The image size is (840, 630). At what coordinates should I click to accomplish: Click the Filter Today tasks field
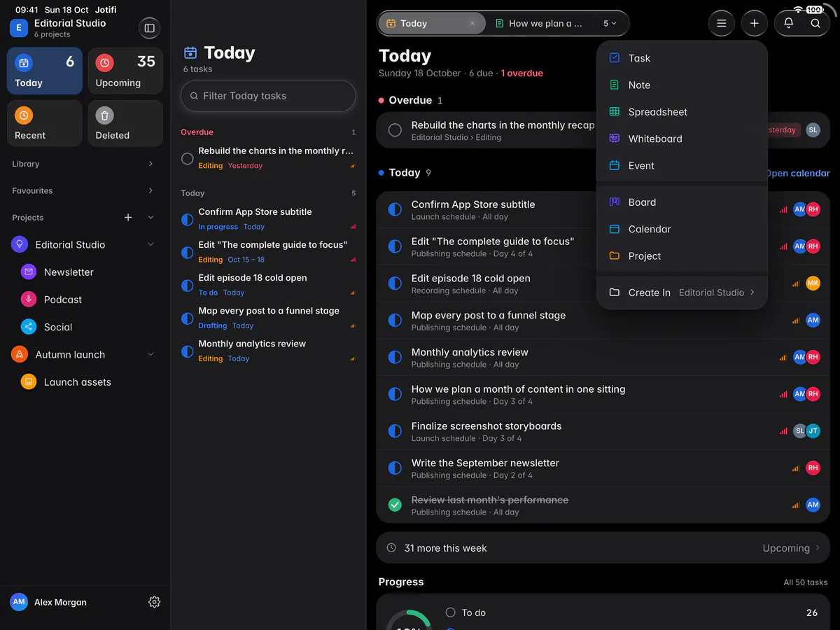point(268,96)
